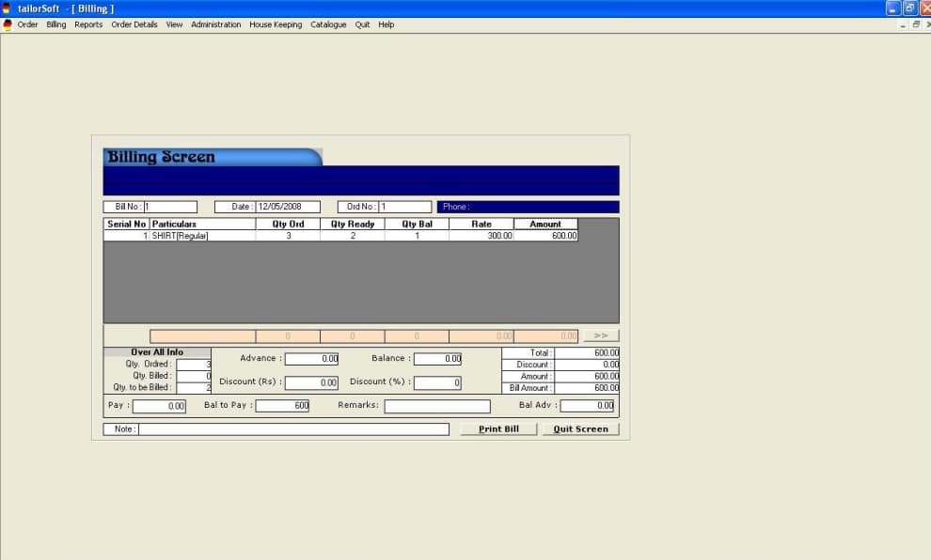
Task: Open the Order menu
Action: point(28,25)
